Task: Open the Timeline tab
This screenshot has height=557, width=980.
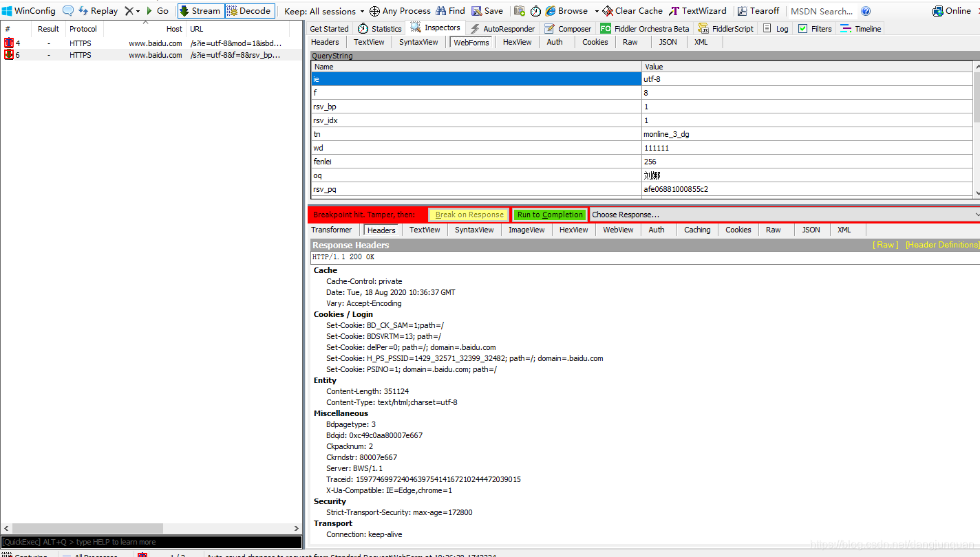Action: [x=860, y=29]
